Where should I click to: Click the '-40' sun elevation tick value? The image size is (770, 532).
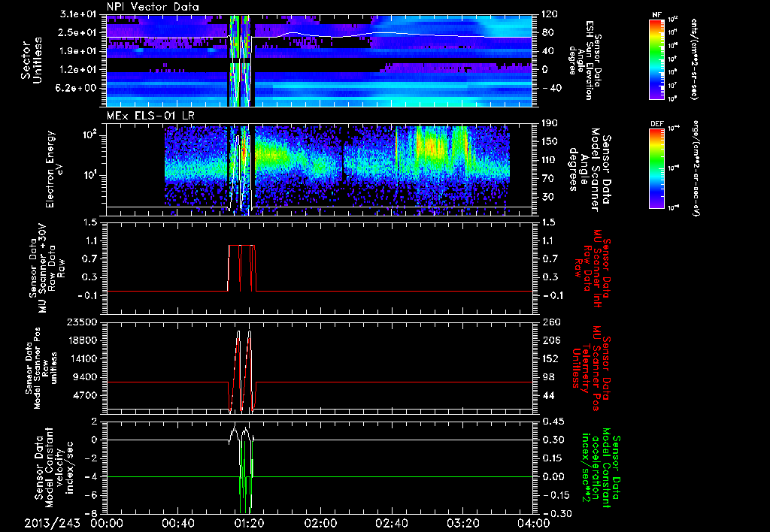pos(550,89)
